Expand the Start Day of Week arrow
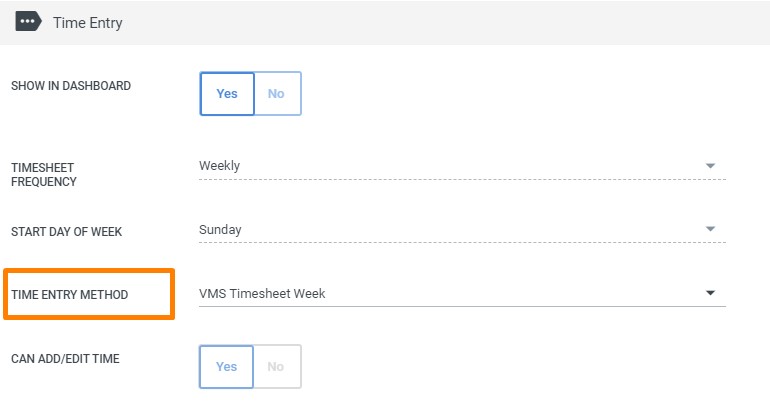 710,229
